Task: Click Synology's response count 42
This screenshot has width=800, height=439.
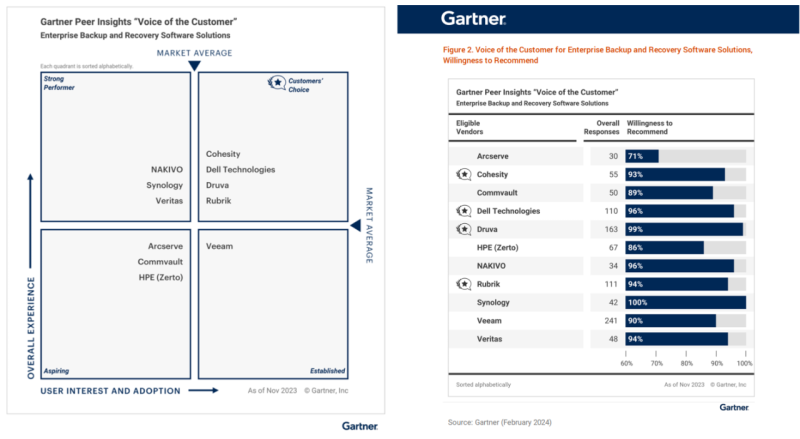Action: pos(613,302)
